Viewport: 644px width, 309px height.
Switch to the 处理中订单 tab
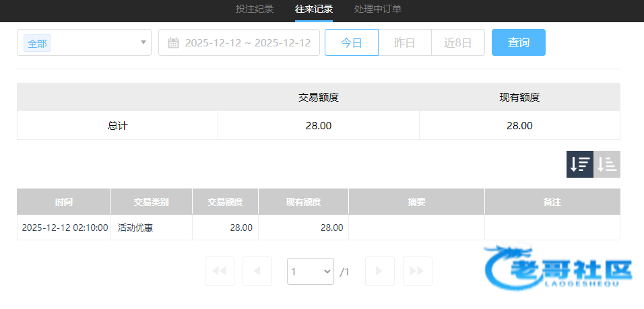378,9
